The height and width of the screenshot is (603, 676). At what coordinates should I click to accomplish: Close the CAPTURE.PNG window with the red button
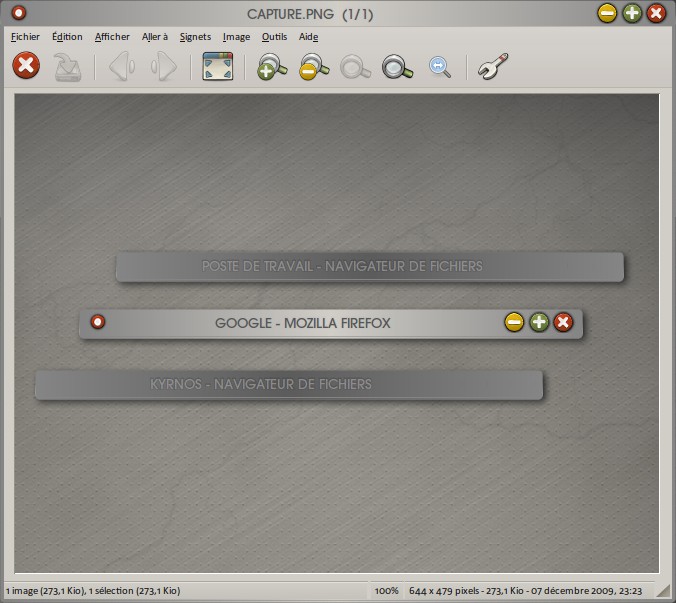[656, 13]
